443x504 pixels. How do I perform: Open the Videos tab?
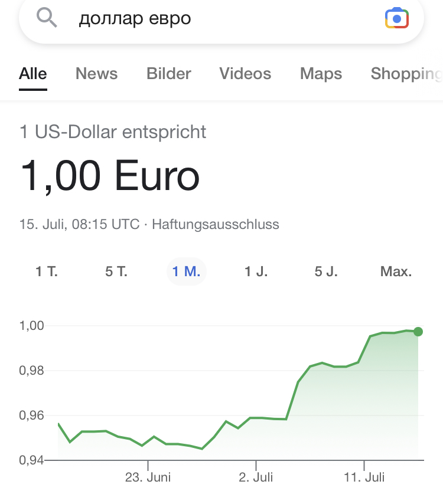245,74
